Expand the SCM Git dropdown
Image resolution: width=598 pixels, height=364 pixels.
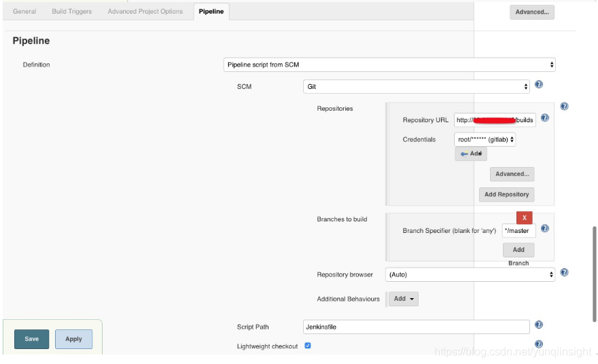pos(416,87)
